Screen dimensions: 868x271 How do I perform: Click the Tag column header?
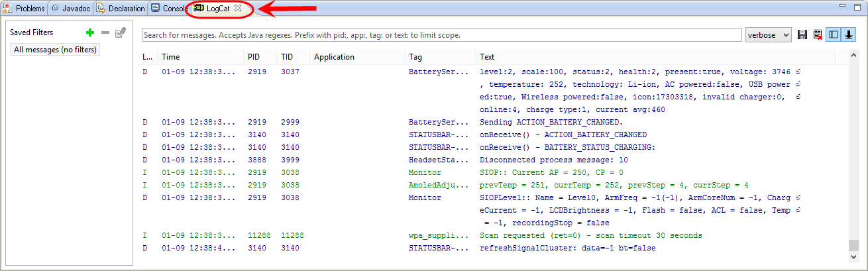coord(440,57)
